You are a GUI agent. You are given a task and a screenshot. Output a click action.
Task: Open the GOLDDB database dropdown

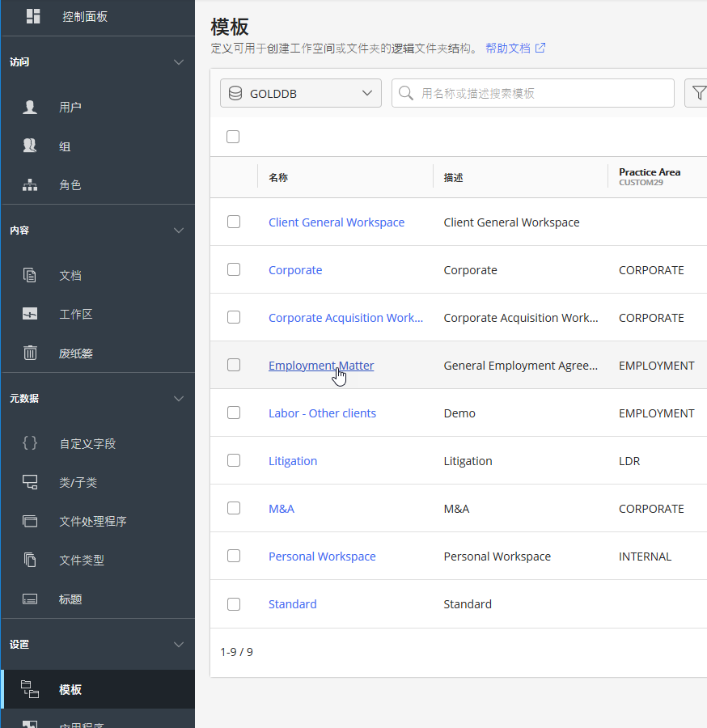300,93
